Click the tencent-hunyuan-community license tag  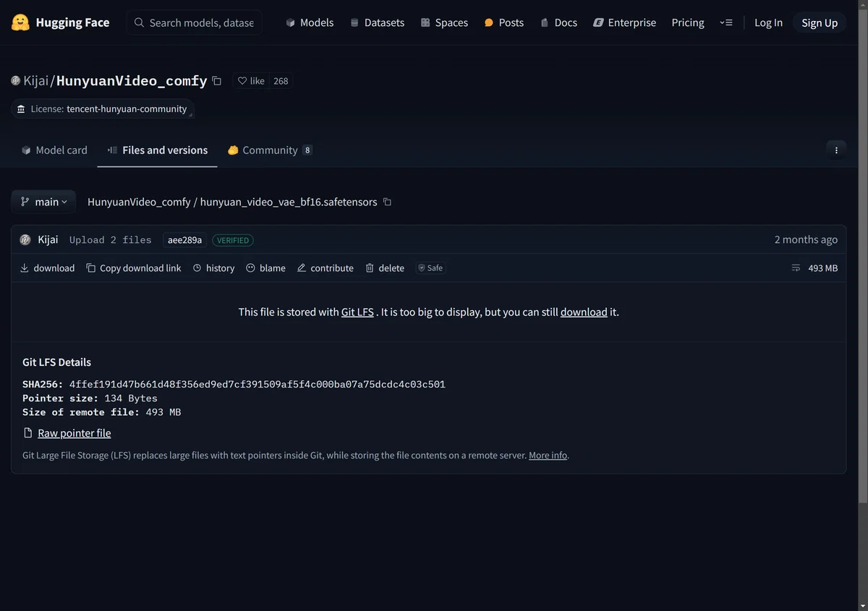[x=103, y=109]
